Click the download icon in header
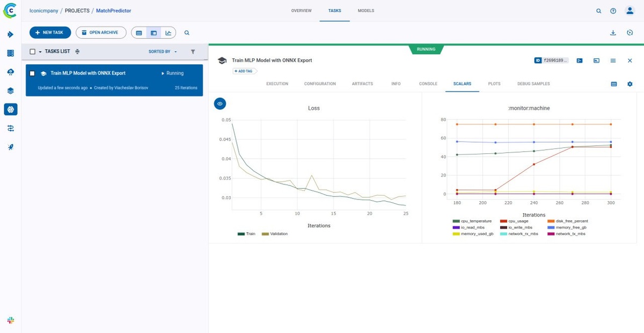This screenshot has width=644, height=333. [x=613, y=33]
